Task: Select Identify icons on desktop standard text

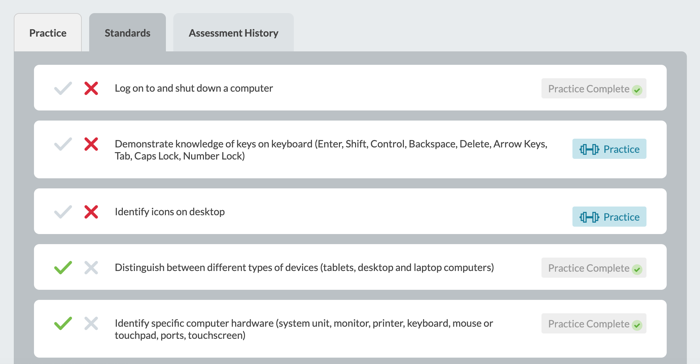Action: tap(170, 211)
